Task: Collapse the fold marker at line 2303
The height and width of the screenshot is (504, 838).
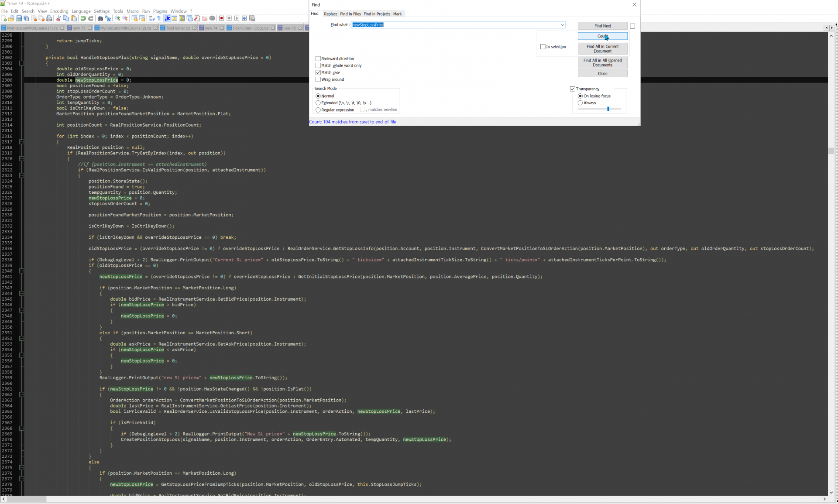Action: (21, 63)
